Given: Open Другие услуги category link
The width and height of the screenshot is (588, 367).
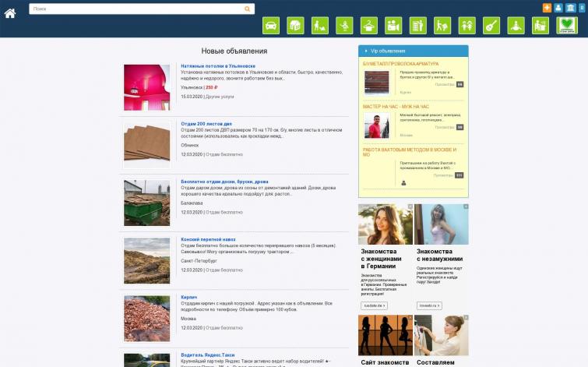Looking at the screenshot, I should click(220, 97).
